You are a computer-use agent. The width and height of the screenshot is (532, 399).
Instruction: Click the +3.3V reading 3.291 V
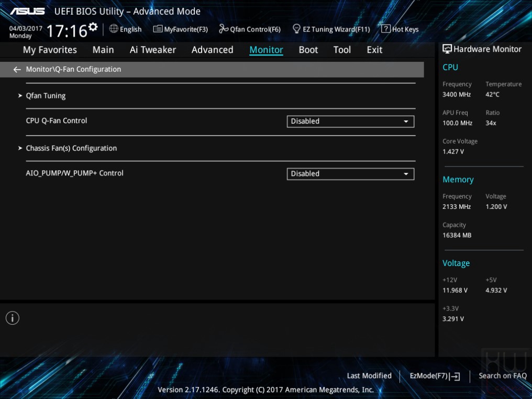[453, 319]
